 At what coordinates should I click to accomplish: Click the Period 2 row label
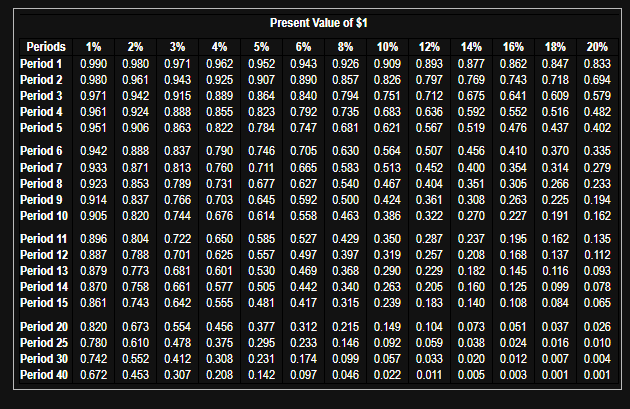41,80
